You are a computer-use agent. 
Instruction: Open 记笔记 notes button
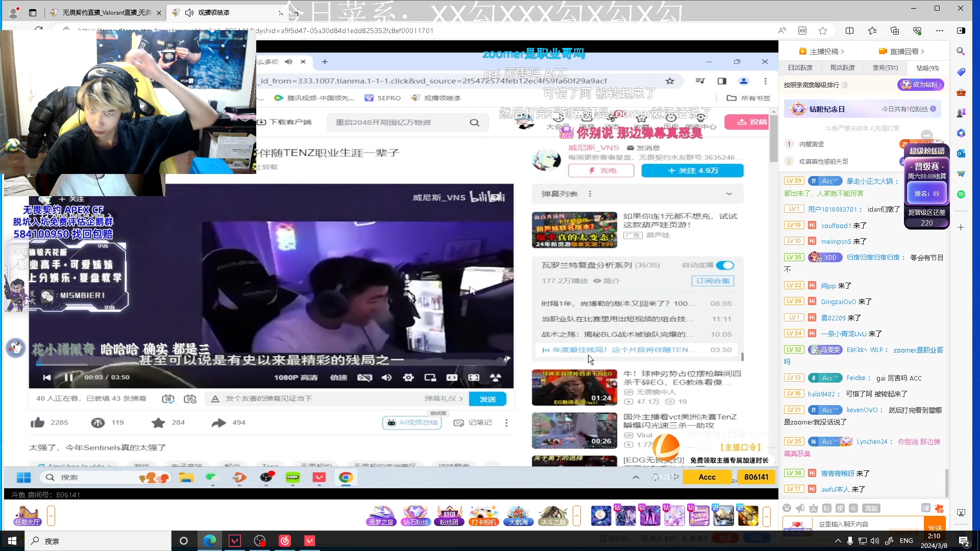click(x=473, y=422)
